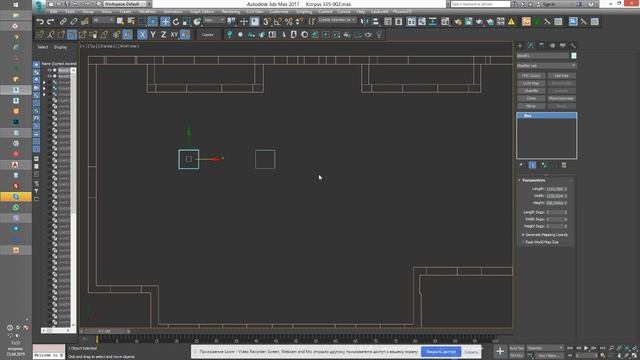
Task: Open the Utilities tab in the command panel
Action: tap(573, 45)
